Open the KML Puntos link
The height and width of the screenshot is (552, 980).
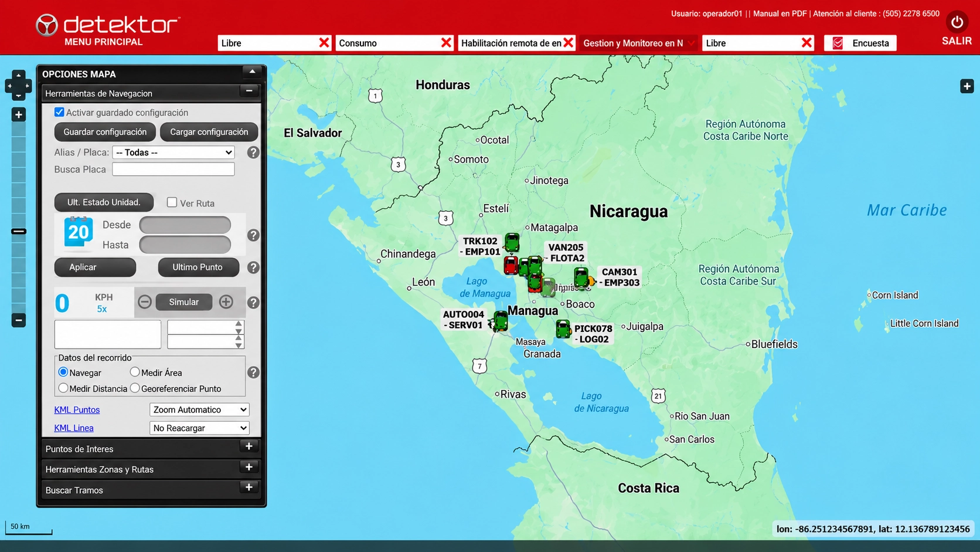77,409
